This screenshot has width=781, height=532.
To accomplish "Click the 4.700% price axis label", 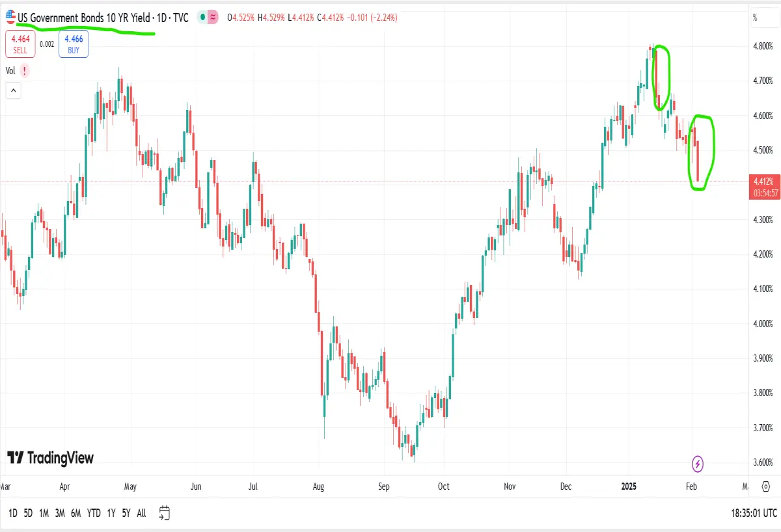I will click(763, 81).
